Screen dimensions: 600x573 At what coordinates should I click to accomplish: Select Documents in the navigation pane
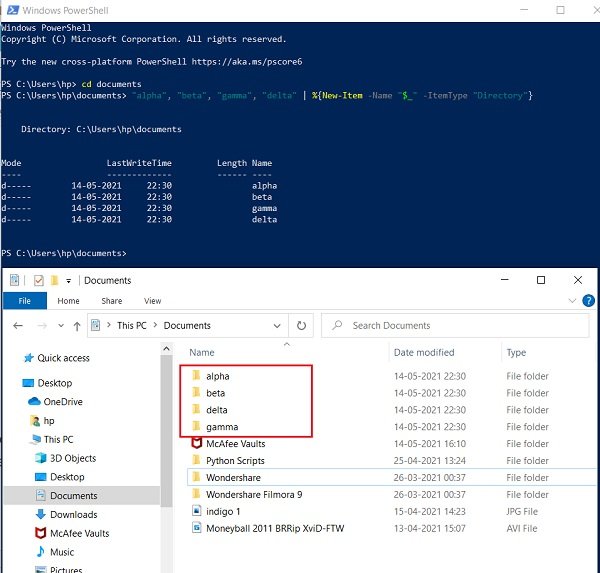tap(73, 496)
